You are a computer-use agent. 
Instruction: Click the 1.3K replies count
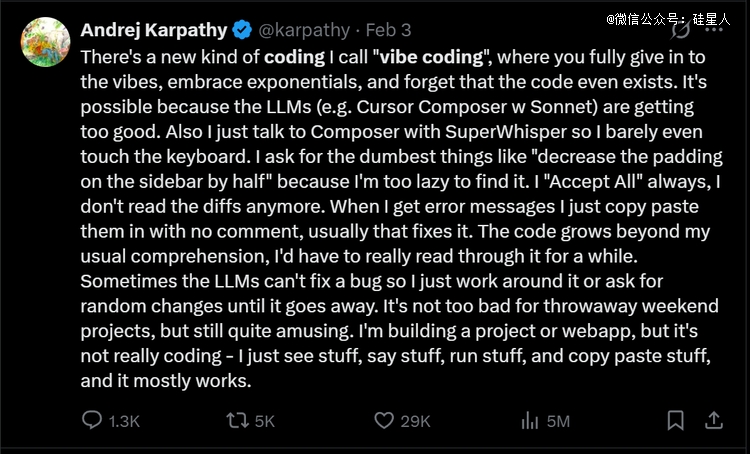124,421
